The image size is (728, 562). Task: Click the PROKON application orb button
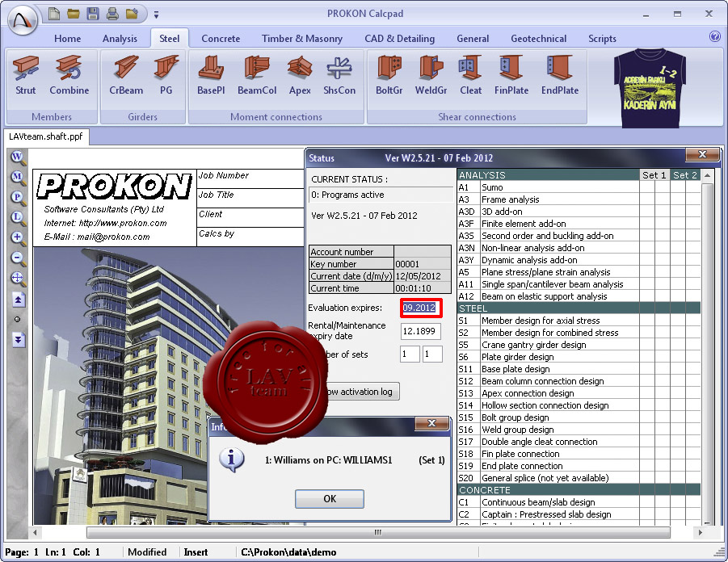click(x=23, y=19)
